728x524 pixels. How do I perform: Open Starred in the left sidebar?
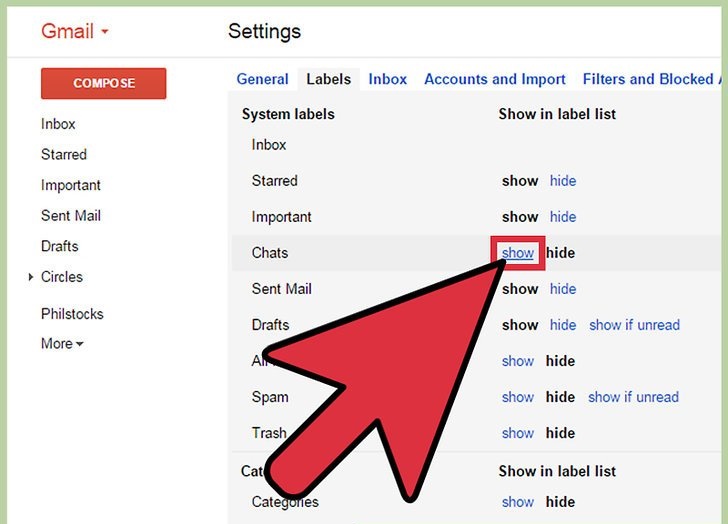coord(64,154)
